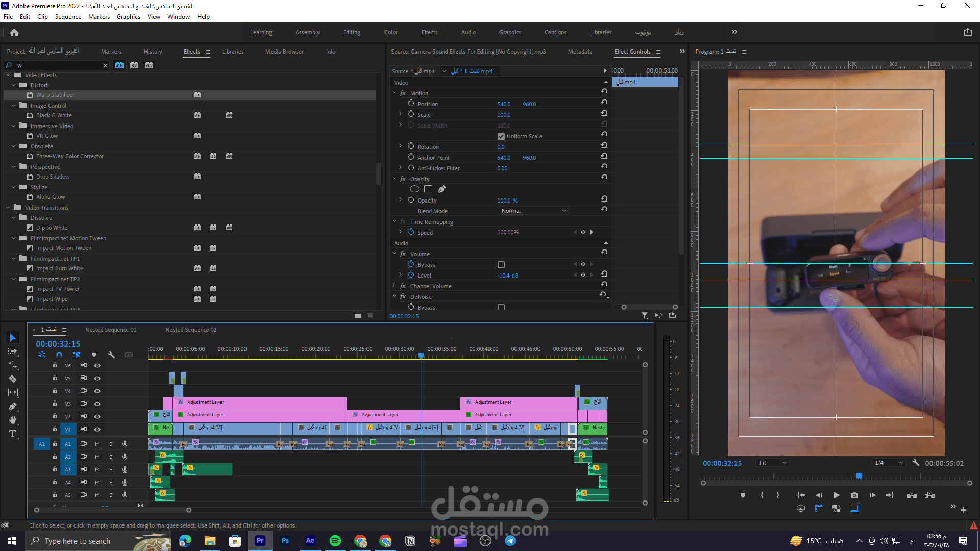
Task: Open Spotify from the Windows taskbar
Action: pos(335,541)
